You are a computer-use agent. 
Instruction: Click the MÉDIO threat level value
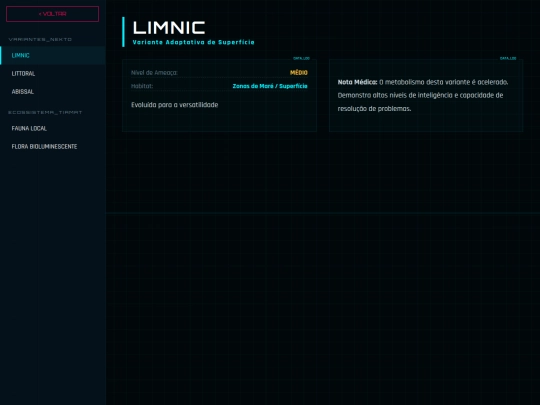(x=299, y=73)
